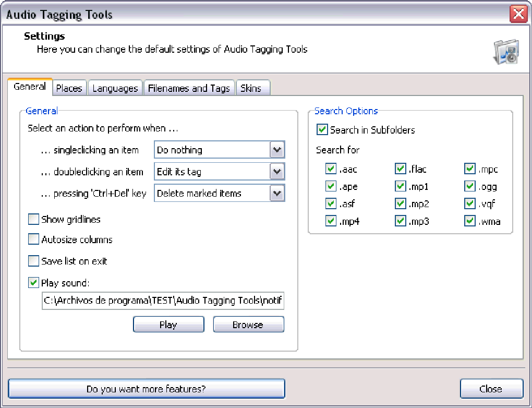Image resolution: width=532 pixels, height=408 pixels.
Task: Enable Autosize columns
Action: point(33,239)
